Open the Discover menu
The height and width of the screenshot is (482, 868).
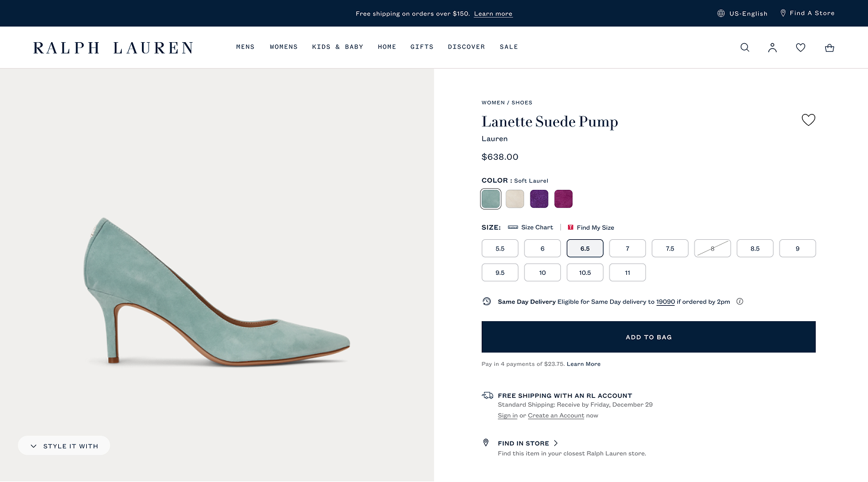[x=466, y=47]
